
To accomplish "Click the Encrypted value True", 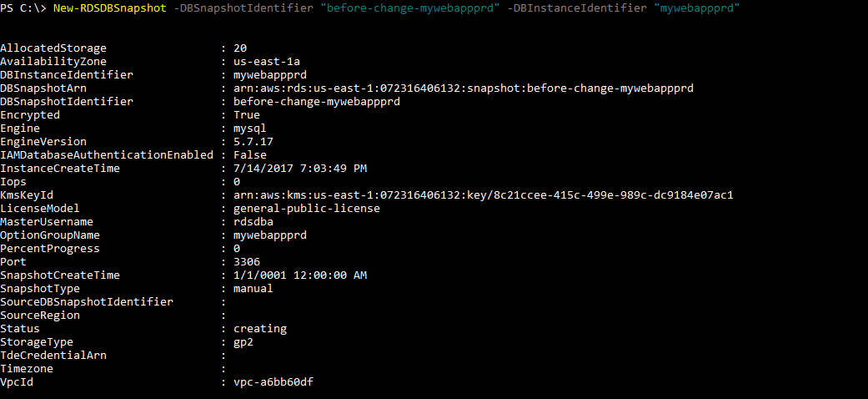I will point(247,115).
